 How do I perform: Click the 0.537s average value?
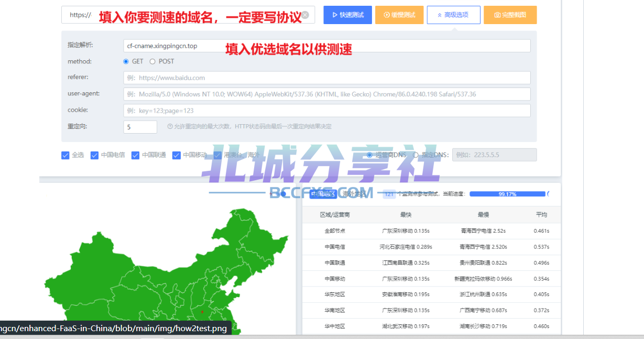pyautogui.click(x=541, y=247)
